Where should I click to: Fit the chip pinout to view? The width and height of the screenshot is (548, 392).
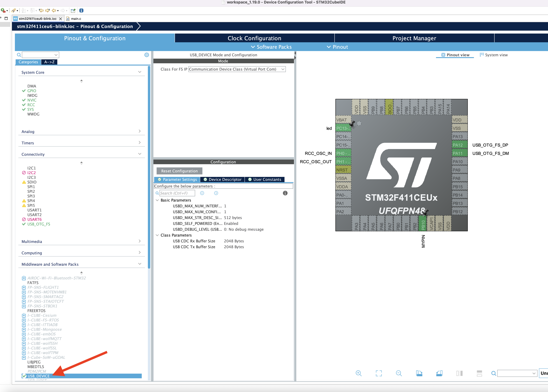click(x=379, y=373)
